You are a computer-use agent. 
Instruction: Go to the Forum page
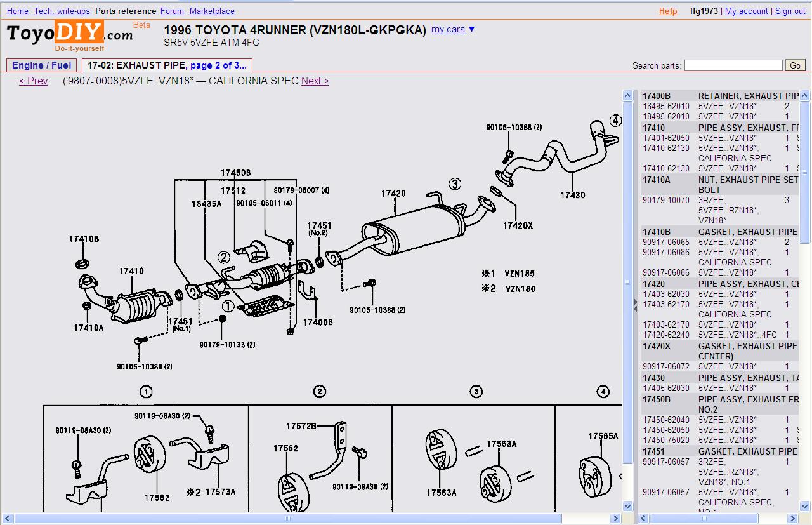tap(172, 11)
